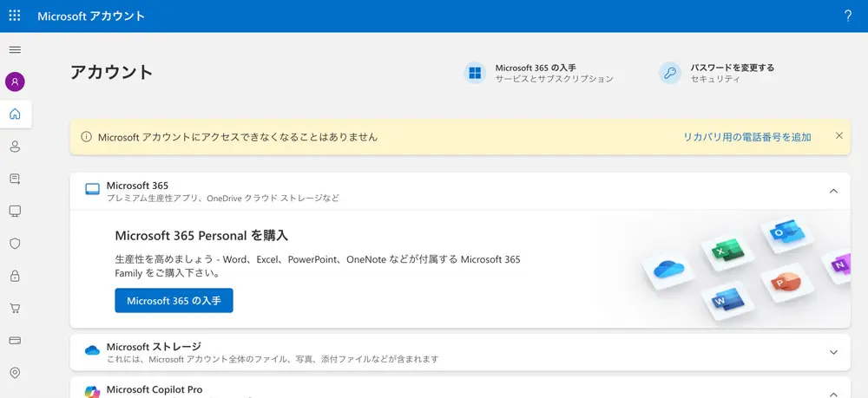Expand the Microsoft ストレージ section chevron
The width and height of the screenshot is (868, 398).
833,352
